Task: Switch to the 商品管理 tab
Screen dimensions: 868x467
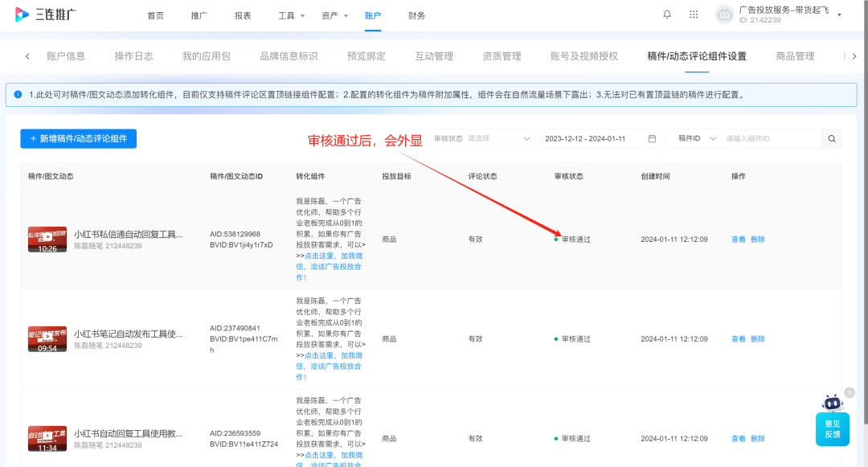Action: tap(795, 56)
